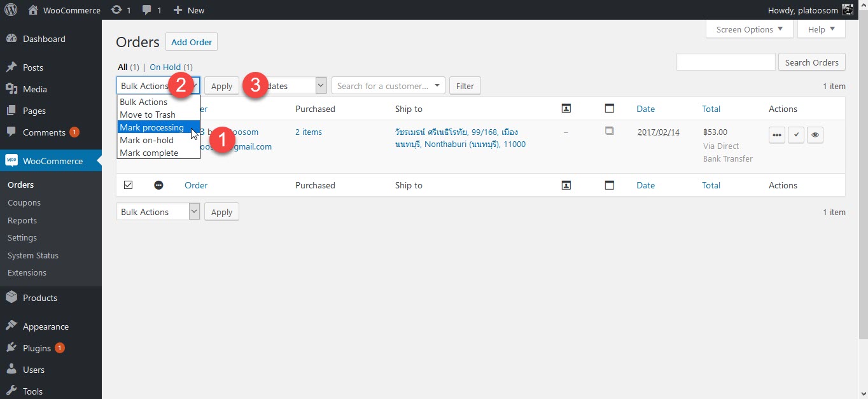Click the ฿53.00 order total
Screen dimensions: 868x399
(715, 132)
